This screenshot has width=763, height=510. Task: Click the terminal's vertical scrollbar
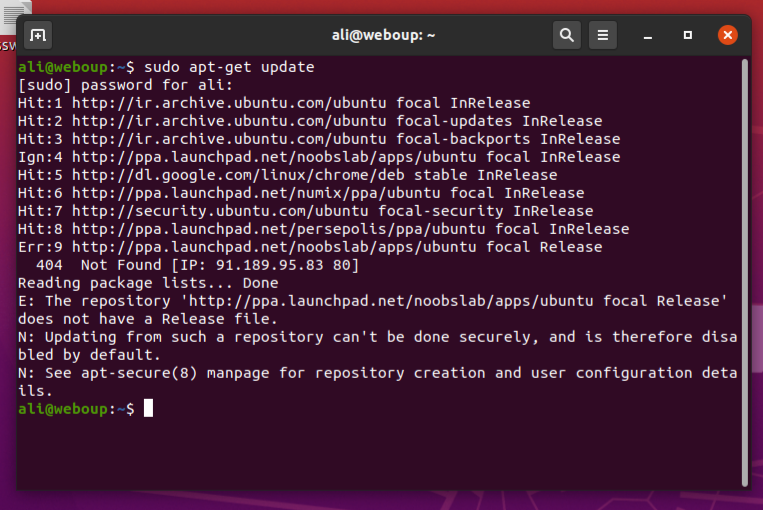744,270
